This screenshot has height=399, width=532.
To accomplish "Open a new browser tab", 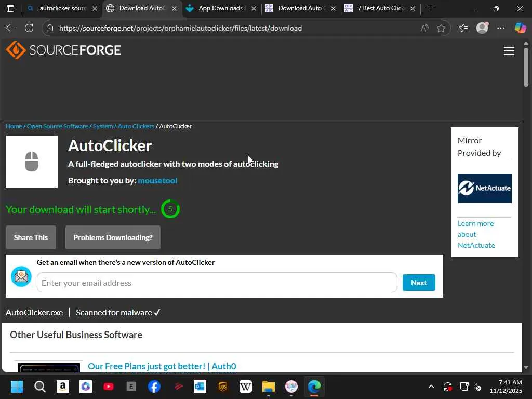I will pyautogui.click(x=430, y=8).
